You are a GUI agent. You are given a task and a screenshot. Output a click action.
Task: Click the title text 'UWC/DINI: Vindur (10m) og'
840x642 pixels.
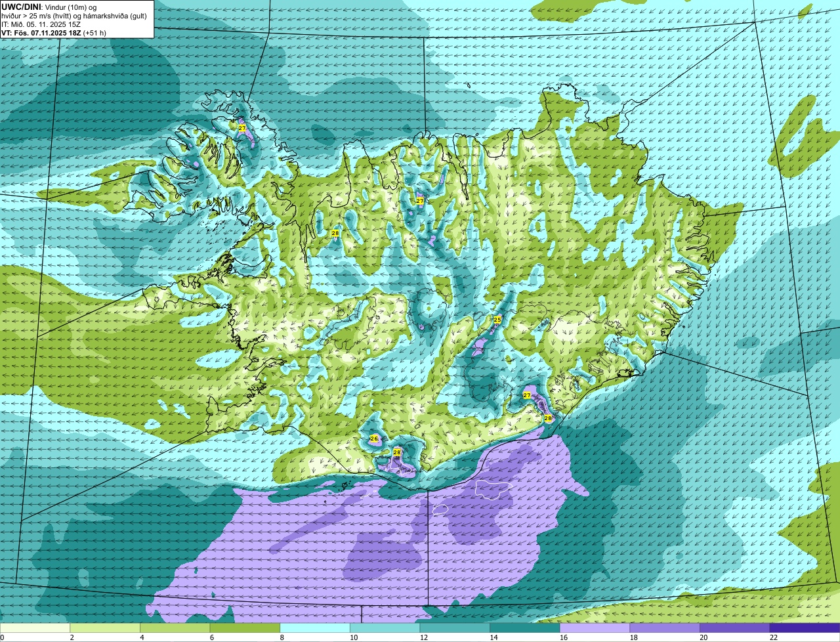tap(48, 7)
